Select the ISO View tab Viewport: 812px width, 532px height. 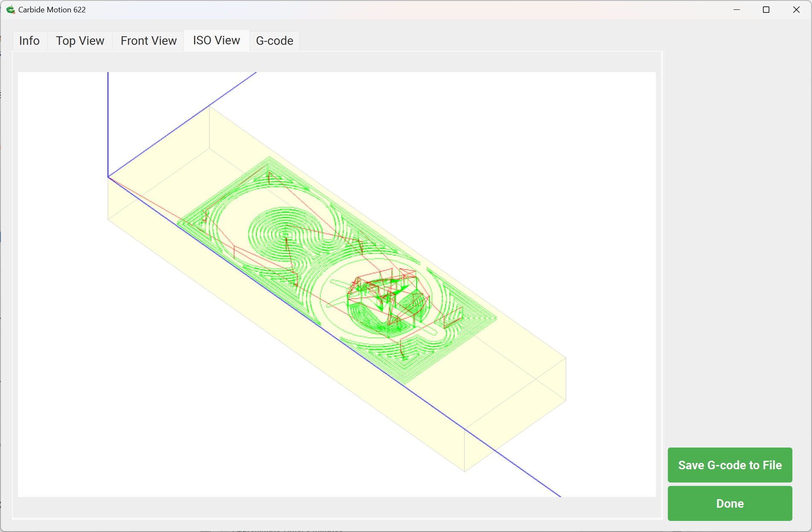[216, 41]
